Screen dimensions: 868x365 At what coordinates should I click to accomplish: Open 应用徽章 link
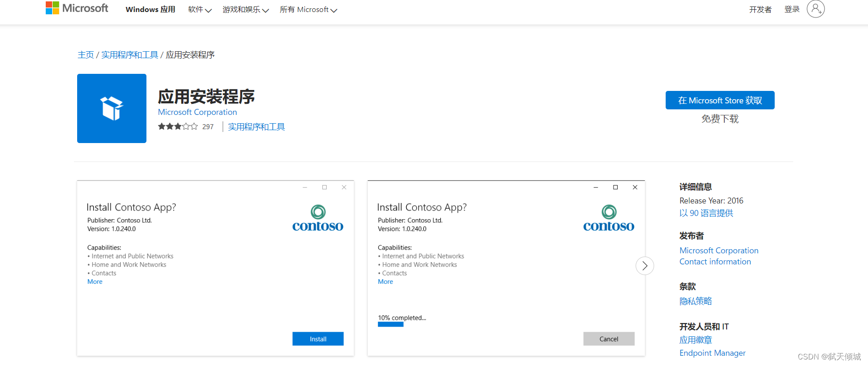point(696,340)
